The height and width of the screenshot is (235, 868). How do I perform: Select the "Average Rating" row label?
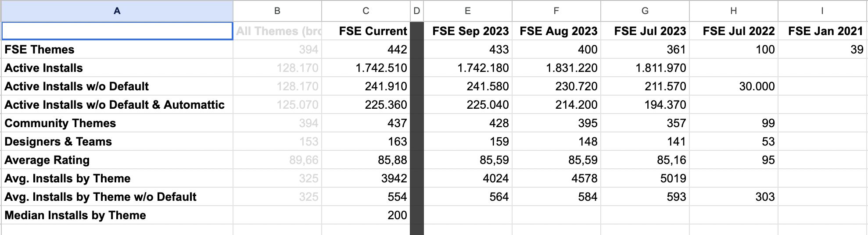(x=117, y=160)
